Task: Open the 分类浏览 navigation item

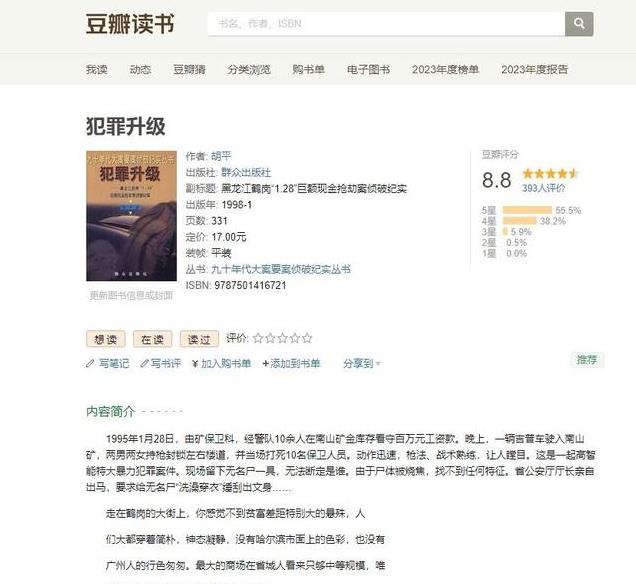Action: pyautogui.click(x=249, y=69)
